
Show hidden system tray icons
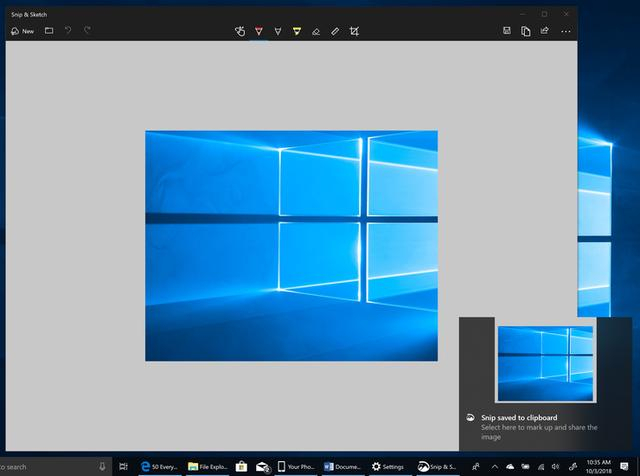click(495, 466)
